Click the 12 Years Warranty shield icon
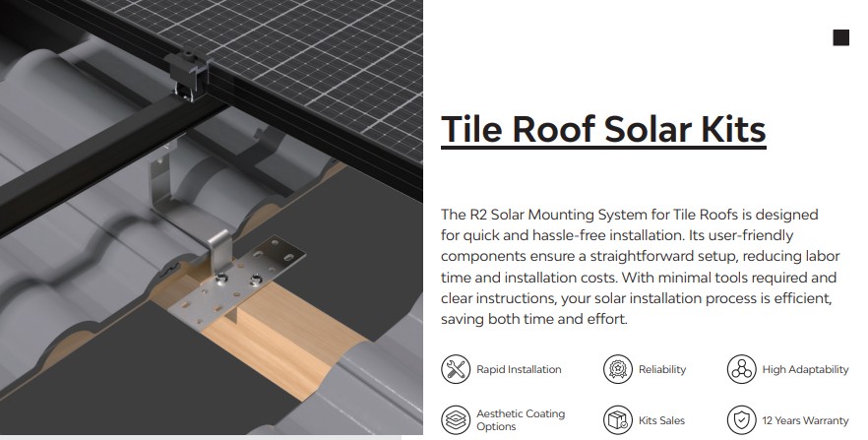Image resolution: width=868 pixels, height=440 pixels. click(x=741, y=420)
